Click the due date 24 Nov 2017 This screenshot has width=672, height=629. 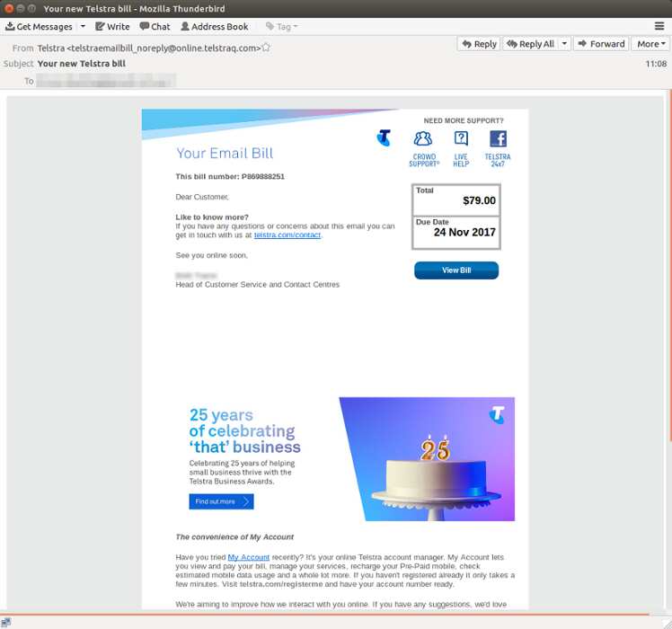pos(464,232)
